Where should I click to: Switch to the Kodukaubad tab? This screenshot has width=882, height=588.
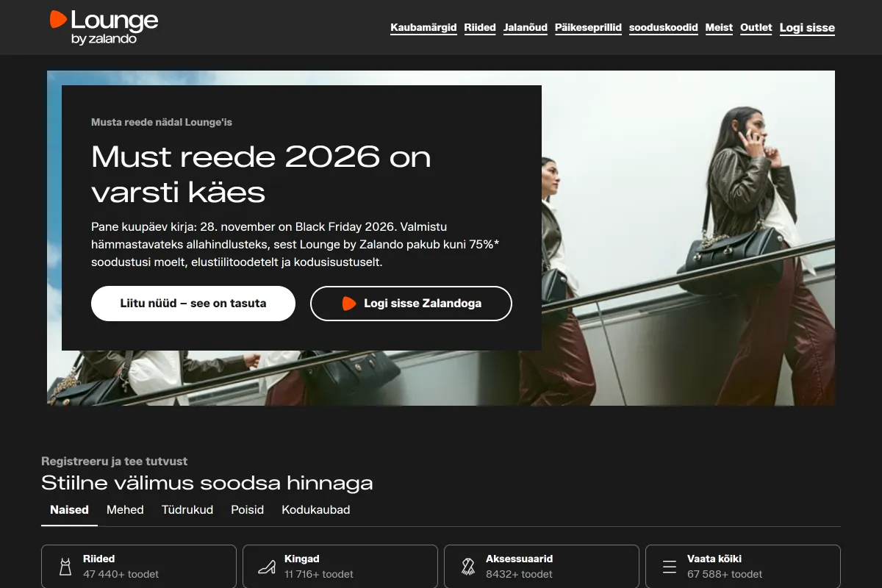(x=316, y=510)
